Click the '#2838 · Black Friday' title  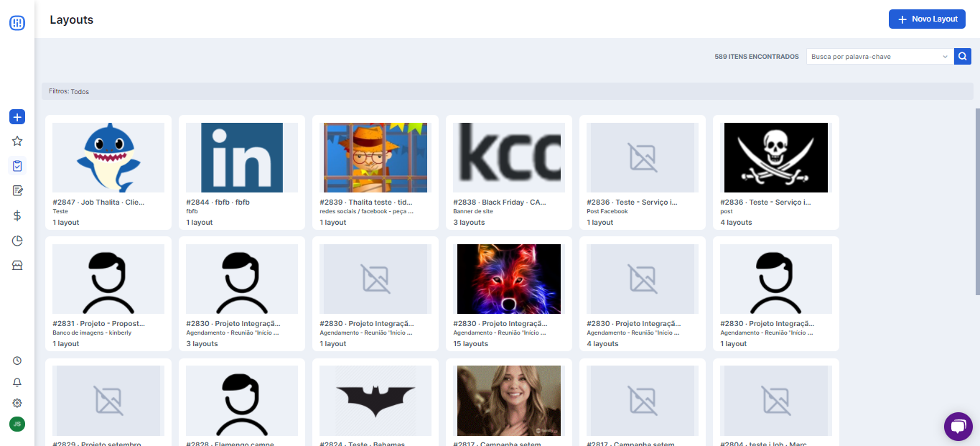coord(500,203)
